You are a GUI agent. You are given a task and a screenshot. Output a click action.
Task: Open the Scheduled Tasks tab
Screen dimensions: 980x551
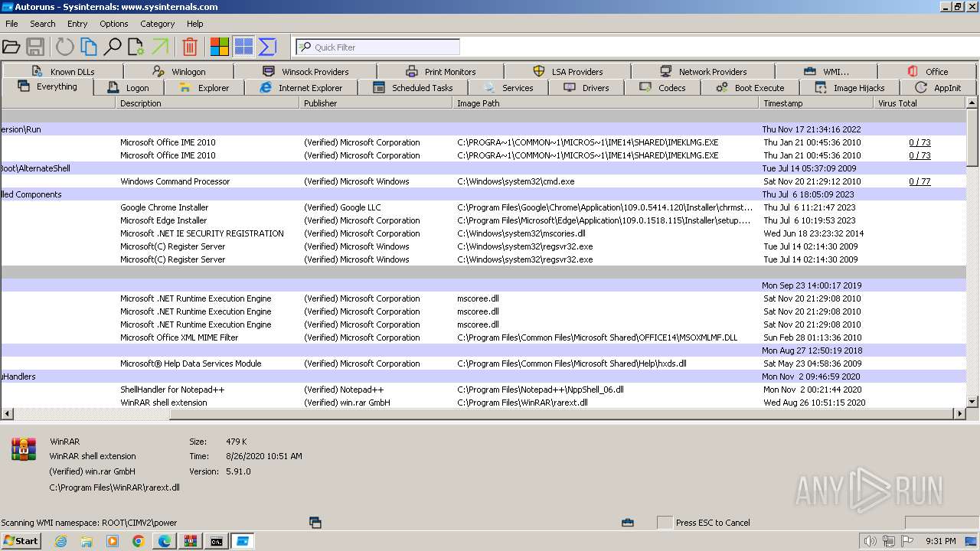point(413,87)
